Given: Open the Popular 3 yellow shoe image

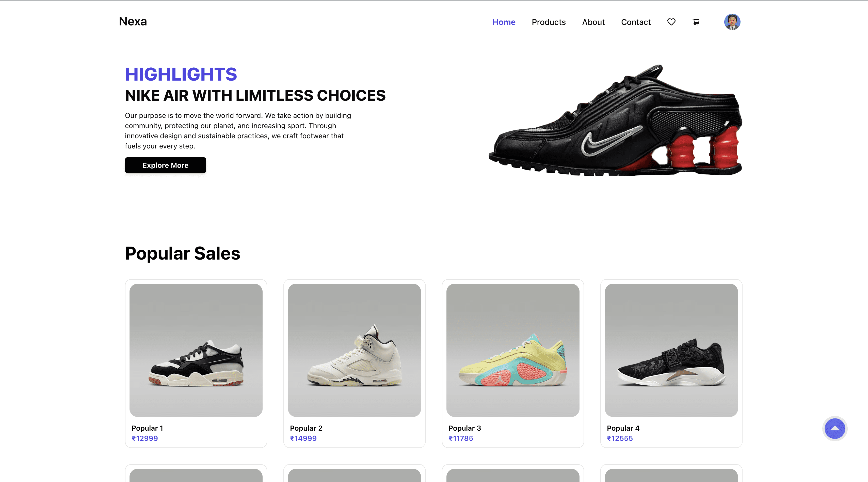Looking at the screenshot, I should point(513,350).
